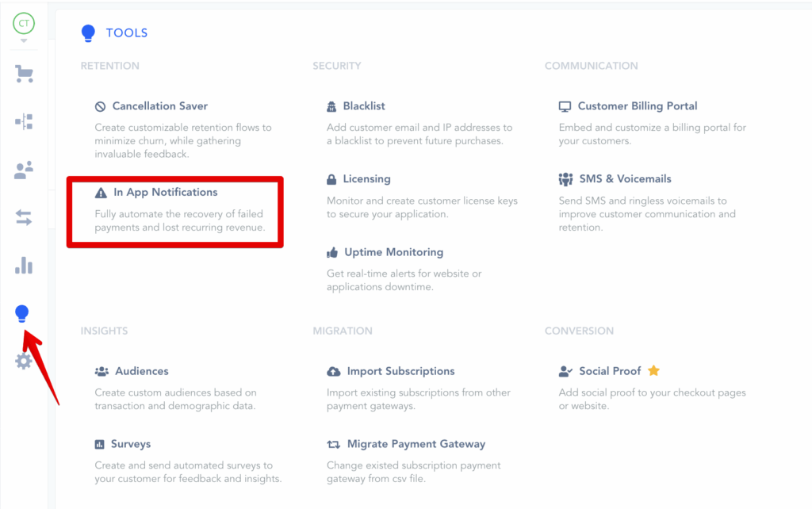Open Cancellation Saver tool

coord(159,106)
